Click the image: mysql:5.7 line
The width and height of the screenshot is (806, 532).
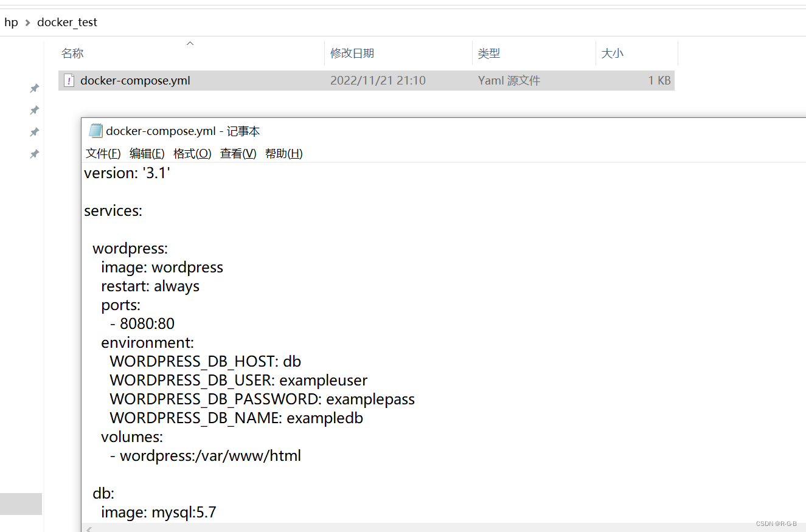[x=159, y=513]
